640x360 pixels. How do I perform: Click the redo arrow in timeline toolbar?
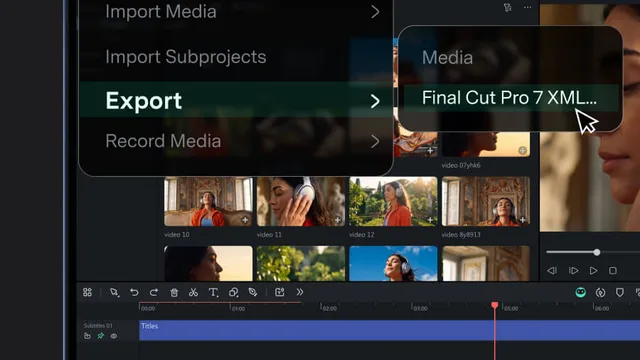(154, 292)
